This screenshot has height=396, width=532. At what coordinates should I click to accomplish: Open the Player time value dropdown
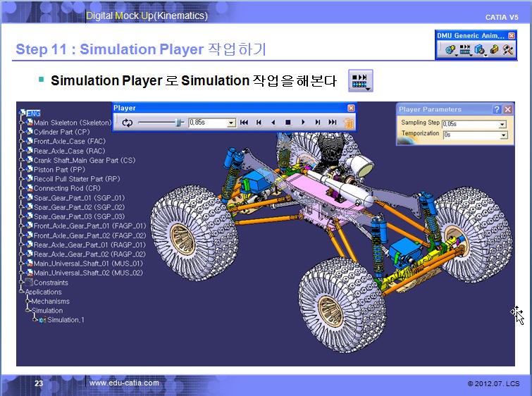tap(231, 123)
